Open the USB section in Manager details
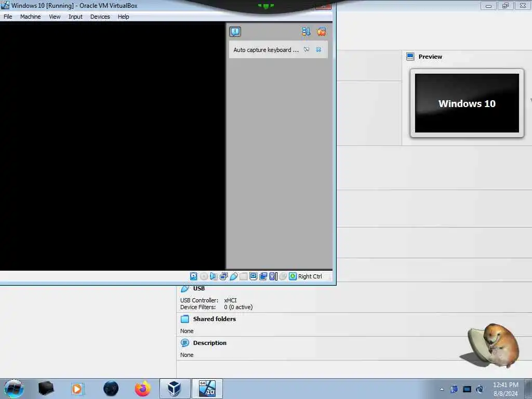The image size is (532, 399). (199, 288)
